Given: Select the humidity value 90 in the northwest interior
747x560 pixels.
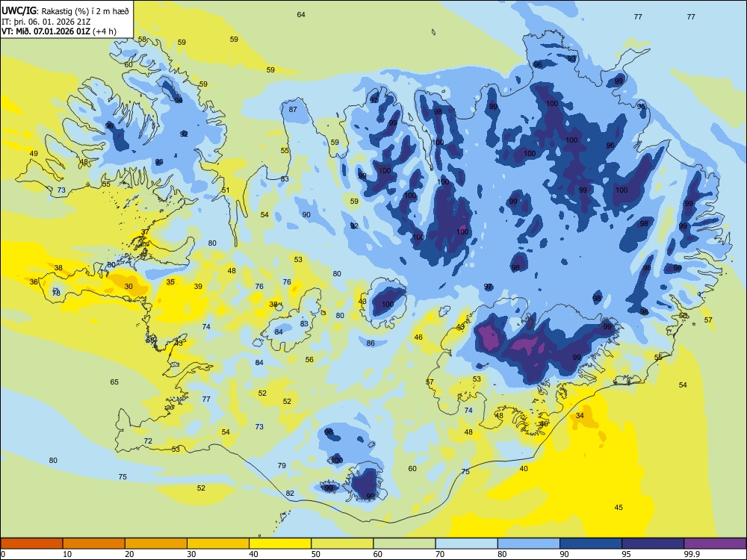Looking at the screenshot, I should [x=306, y=215].
